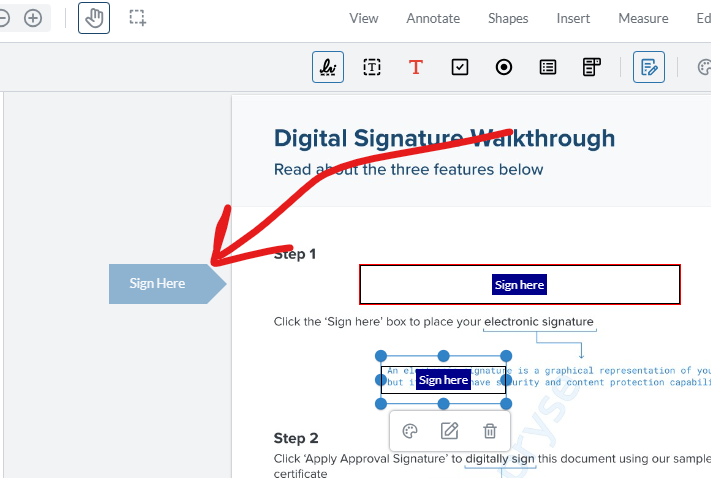The height and width of the screenshot is (478, 711).
Task: Select the checkbox field tool
Action: (460, 67)
